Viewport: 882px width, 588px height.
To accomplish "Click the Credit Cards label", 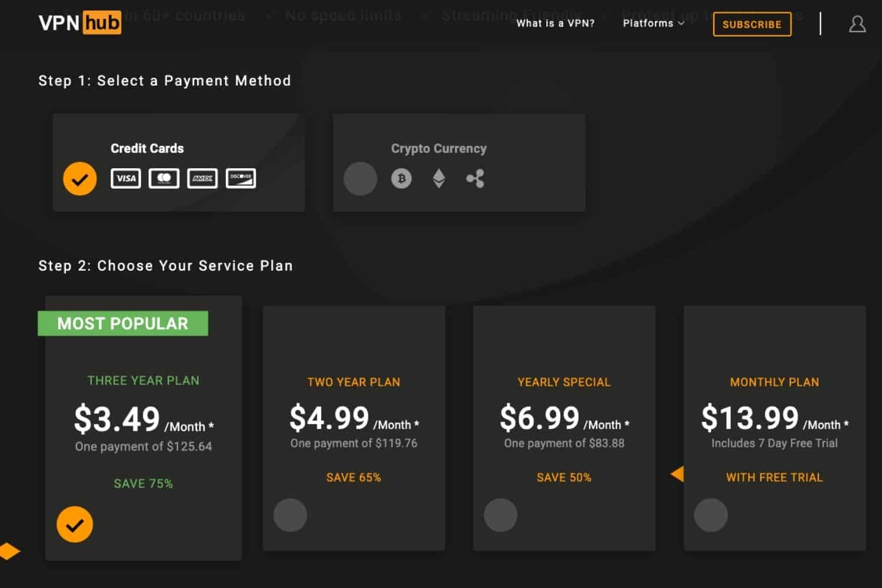I will (x=147, y=149).
